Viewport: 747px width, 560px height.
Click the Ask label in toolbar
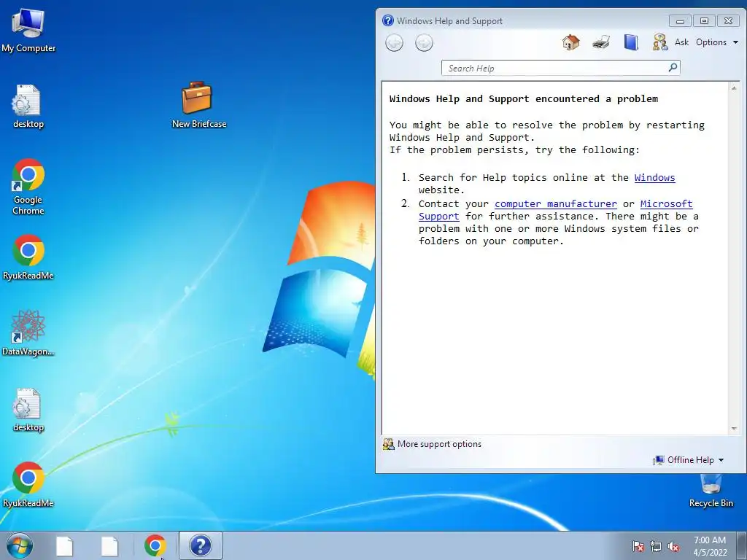click(x=681, y=42)
